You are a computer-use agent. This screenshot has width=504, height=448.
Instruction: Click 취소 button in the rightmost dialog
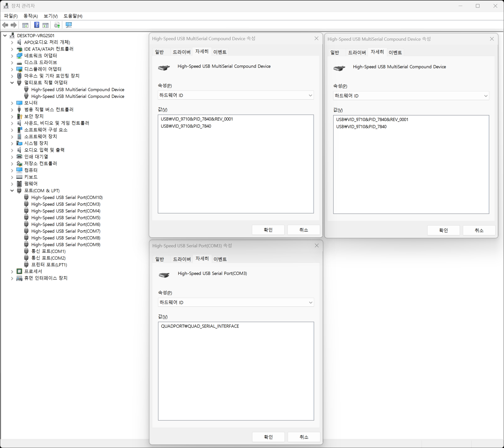(479, 230)
